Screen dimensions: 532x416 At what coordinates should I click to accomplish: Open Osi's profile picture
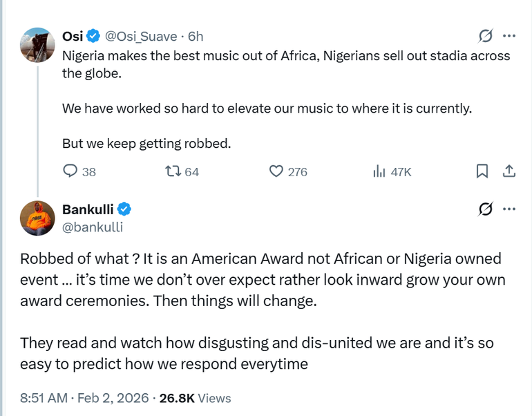click(x=37, y=45)
